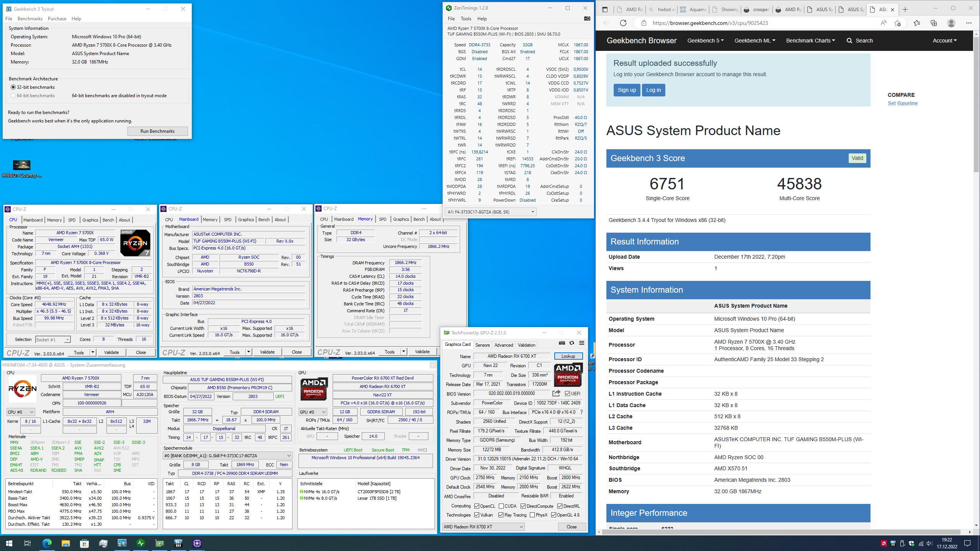Toggle the PhysX checkbox in GPU-Z
This screenshot has height=551, width=980.
point(532,515)
